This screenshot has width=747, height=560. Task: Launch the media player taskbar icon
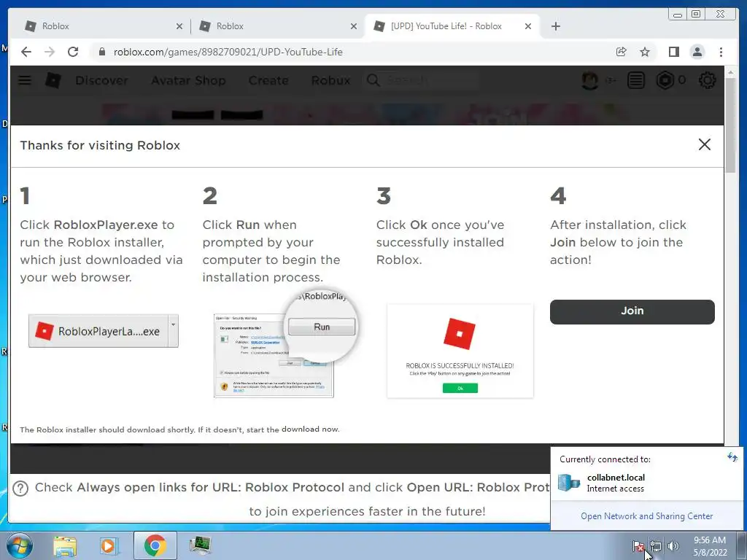(x=109, y=545)
